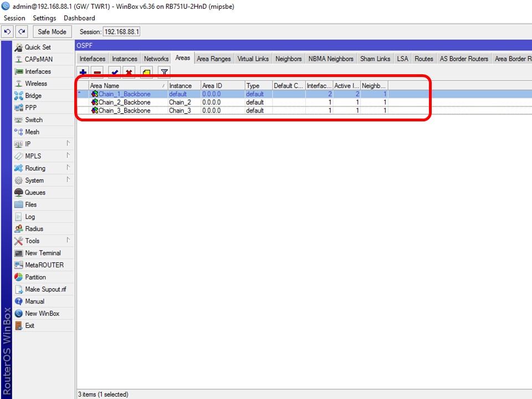Sort by Instance column header
532x399 pixels.
point(184,86)
